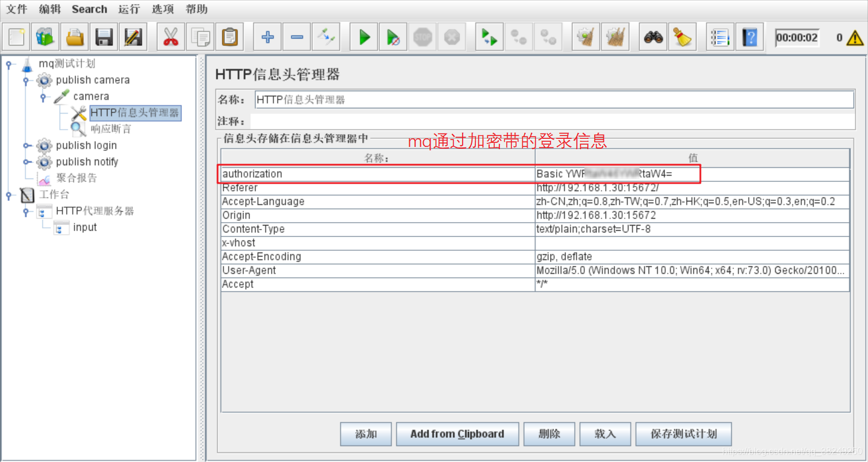Collapse the mq测试计划 root node
868x462 pixels.
pos(7,64)
